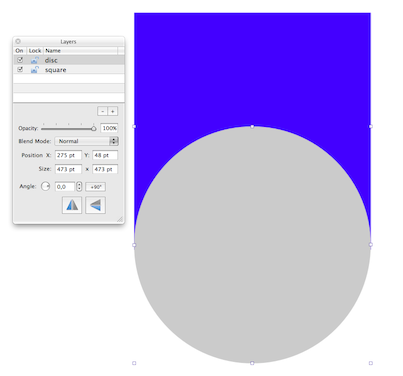Click the angle dial control
This screenshot has width=403, height=376.
[x=45, y=186]
